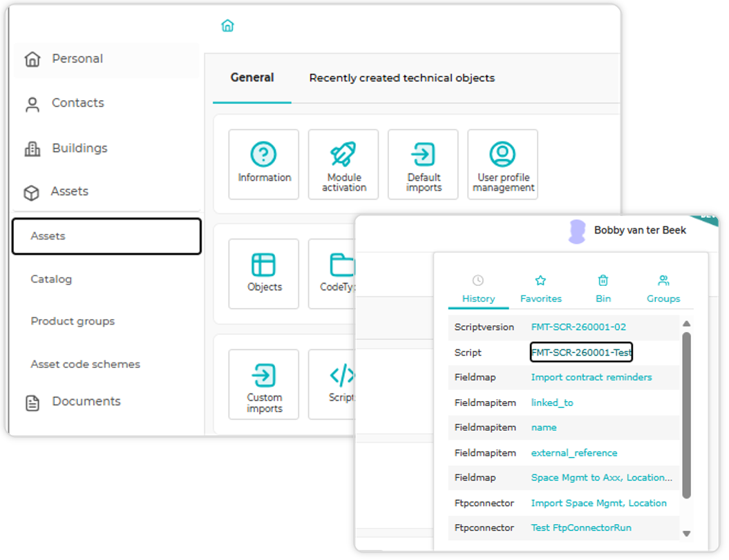Image resolution: width=729 pixels, height=560 pixels.
Task: Click the history list scroll down arrow
Action: [687, 534]
